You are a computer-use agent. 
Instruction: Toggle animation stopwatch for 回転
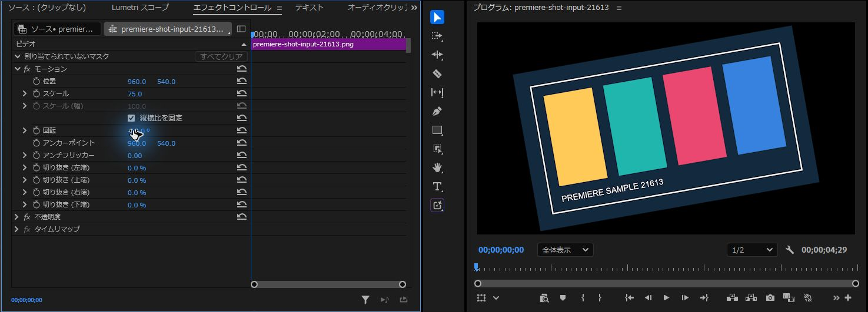36,130
